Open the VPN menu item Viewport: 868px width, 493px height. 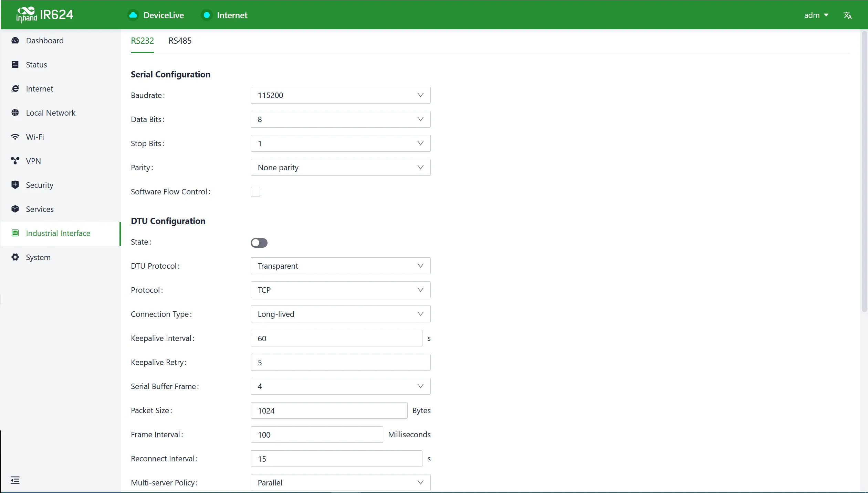pos(61,161)
